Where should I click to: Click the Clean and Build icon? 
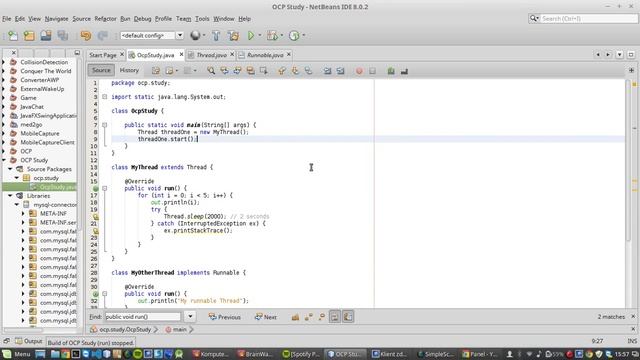(x=233, y=36)
